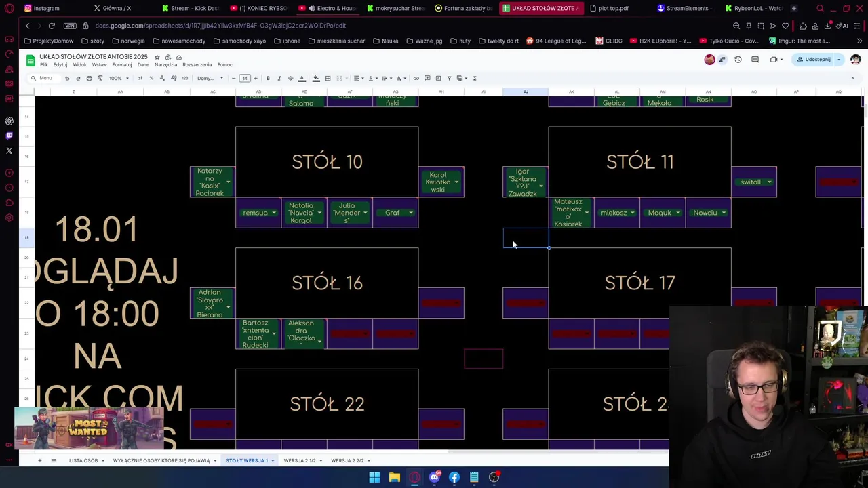Toggle italic formatting
Viewport: 868px width, 488px height.
pos(279,78)
